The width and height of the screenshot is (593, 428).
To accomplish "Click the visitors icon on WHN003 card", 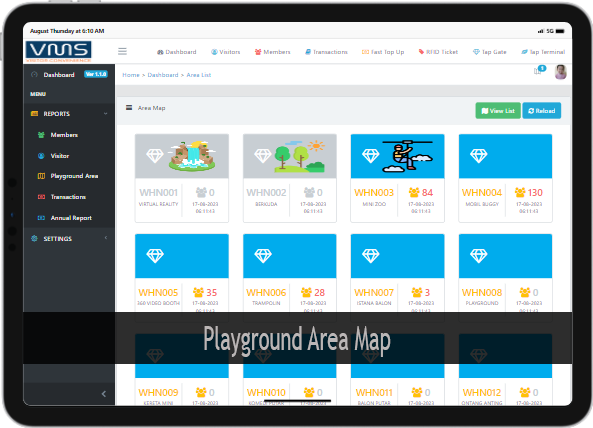I will tap(414, 192).
